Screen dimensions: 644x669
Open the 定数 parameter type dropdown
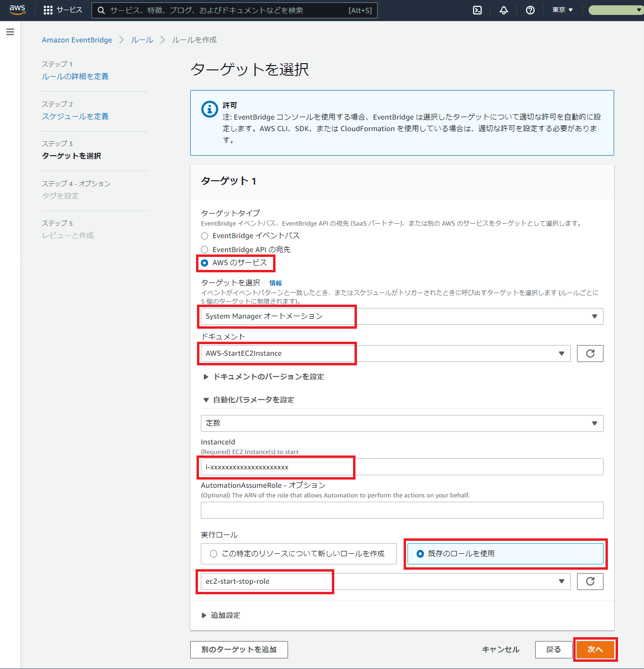[x=402, y=423]
